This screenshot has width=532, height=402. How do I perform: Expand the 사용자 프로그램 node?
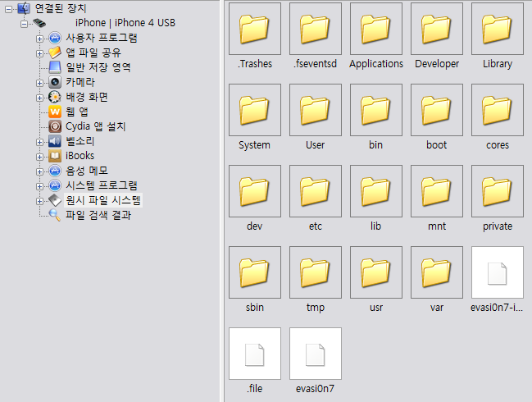pyautogui.click(x=39, y=39)
